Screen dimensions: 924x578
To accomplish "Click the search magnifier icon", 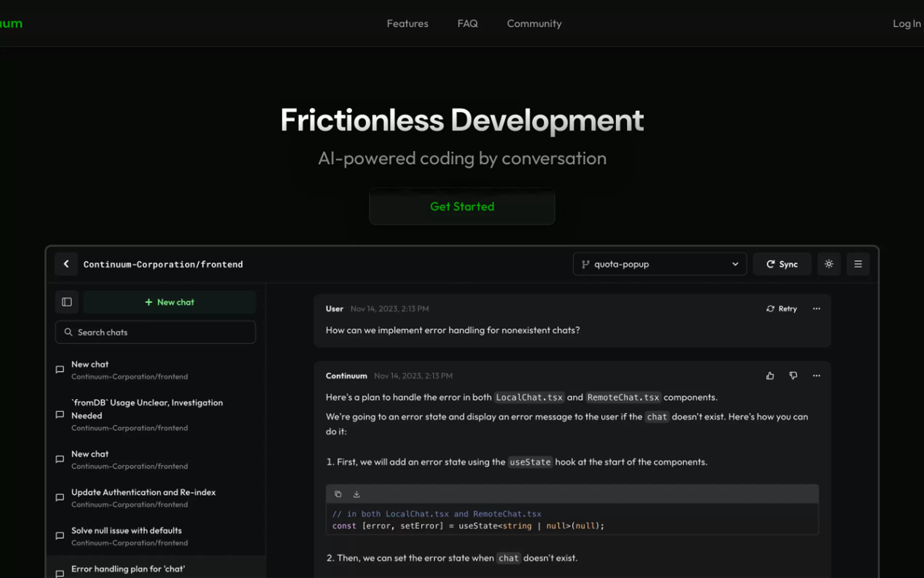I will [x=68, y=332].
